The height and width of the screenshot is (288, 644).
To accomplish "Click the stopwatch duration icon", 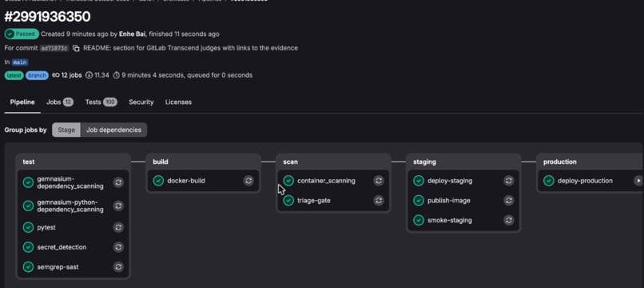I will 117,75.
